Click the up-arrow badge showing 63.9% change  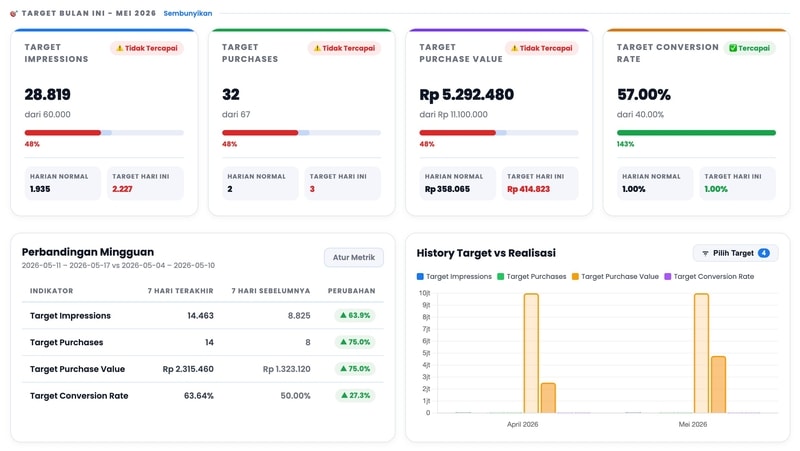(x=355, y=316)
